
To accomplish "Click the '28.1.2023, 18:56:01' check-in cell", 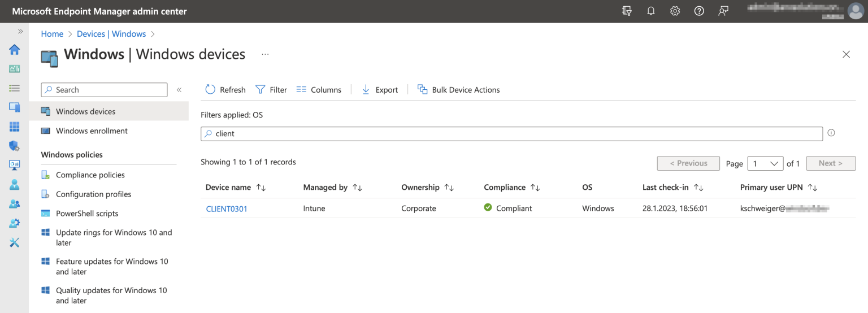I will [x=675, y=208].
